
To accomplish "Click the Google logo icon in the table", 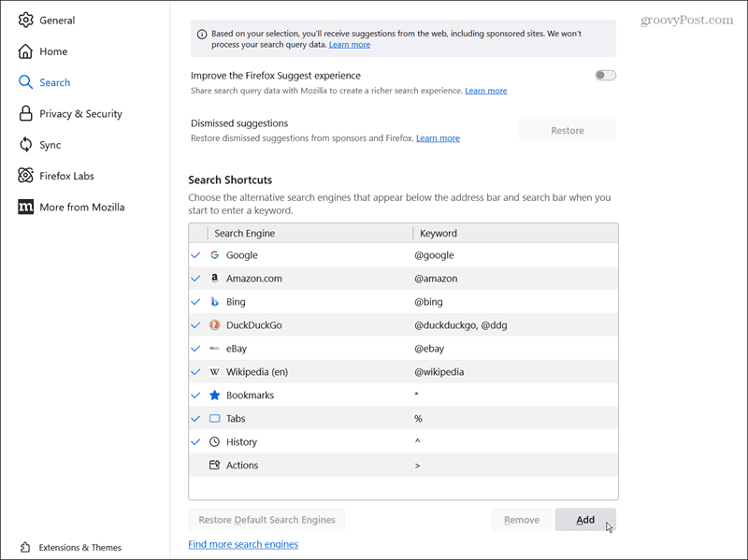I will click(215, 254).
